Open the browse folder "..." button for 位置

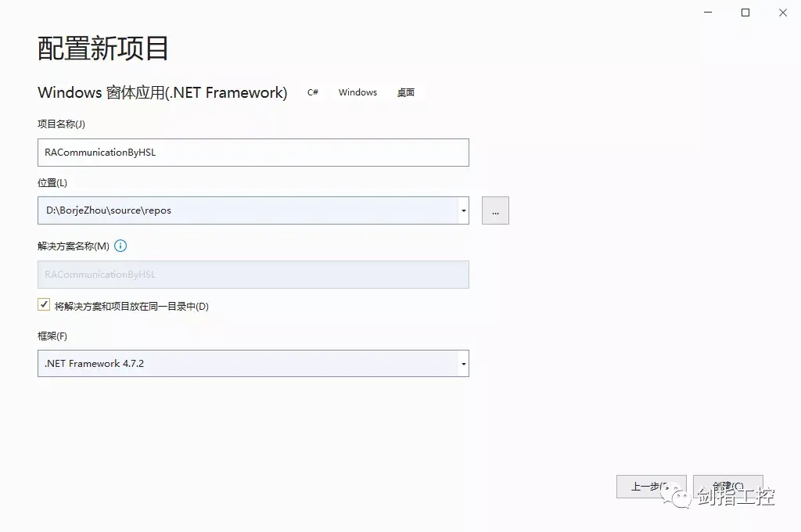(495, 210)
